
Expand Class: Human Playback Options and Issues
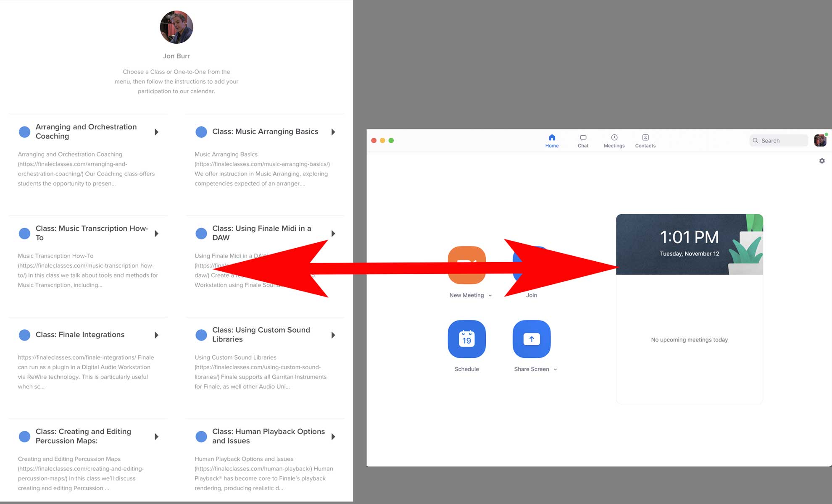click(333, 436)
